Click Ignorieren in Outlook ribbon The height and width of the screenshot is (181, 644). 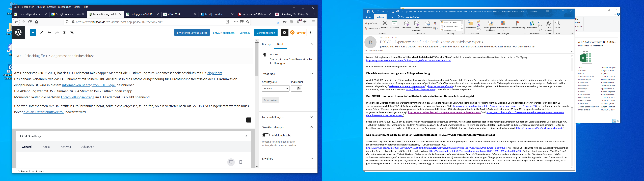point(371,23)
